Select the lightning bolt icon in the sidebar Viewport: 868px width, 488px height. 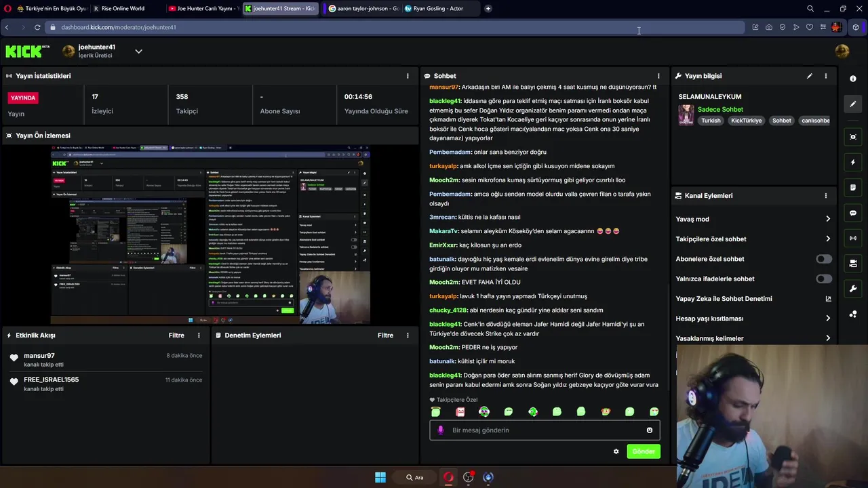point(853,162)
